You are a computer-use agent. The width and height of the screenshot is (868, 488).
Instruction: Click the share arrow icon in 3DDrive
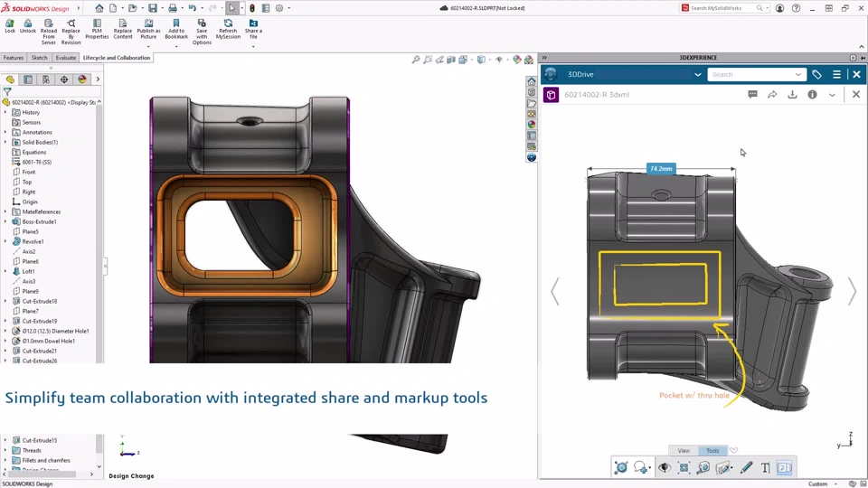click(x=772, y=94)
